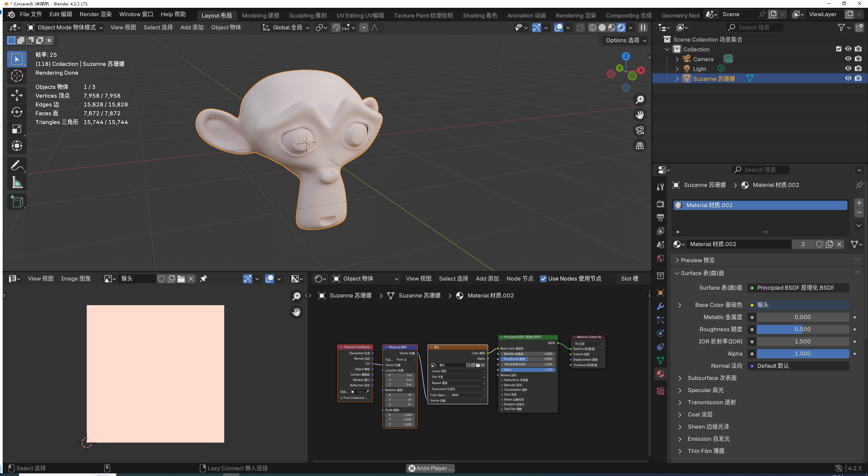The width and height of the screenshot is (868, 476).
Task: Click the outliner Search field
Action: pyautogui.click(x=754, y=28)
